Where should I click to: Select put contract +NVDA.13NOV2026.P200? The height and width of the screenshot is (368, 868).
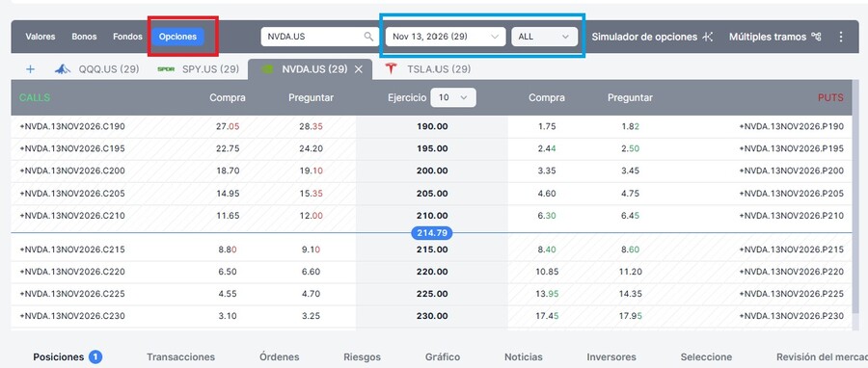click(x=792, y=171)
